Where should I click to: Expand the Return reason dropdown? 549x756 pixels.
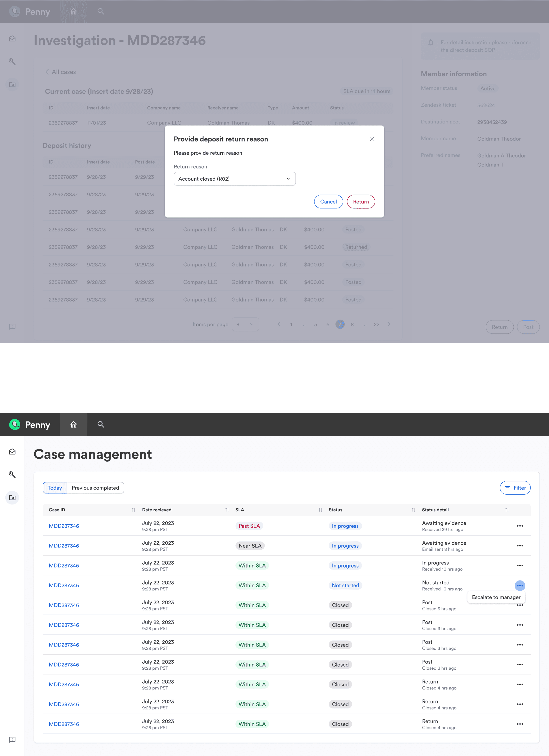(288, 179)
